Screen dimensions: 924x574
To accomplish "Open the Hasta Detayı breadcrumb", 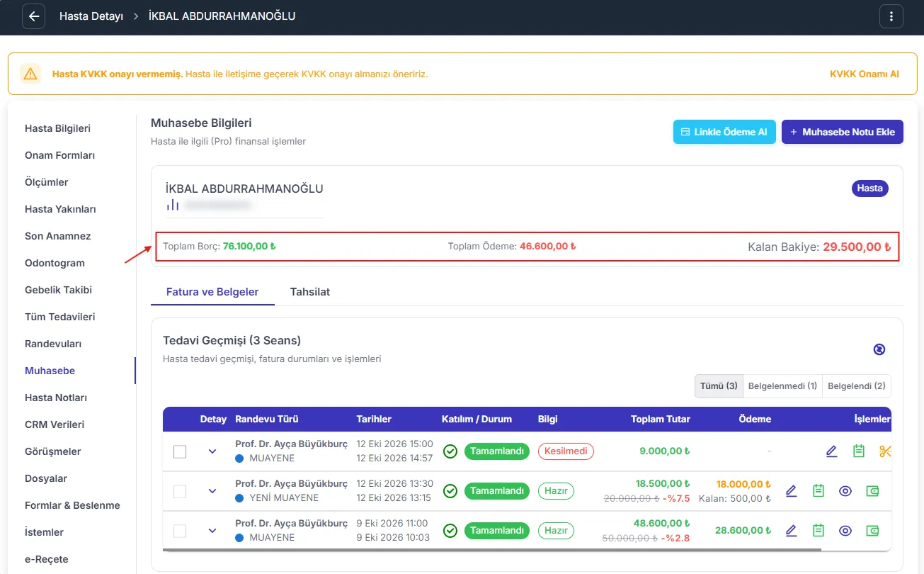I will pyautogui.click(x=91, y=16).
